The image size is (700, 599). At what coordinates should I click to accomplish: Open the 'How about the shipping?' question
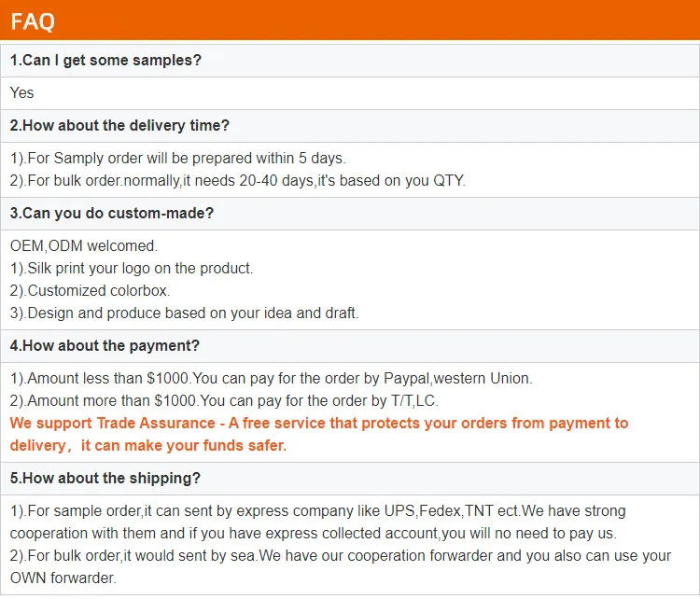105,479
